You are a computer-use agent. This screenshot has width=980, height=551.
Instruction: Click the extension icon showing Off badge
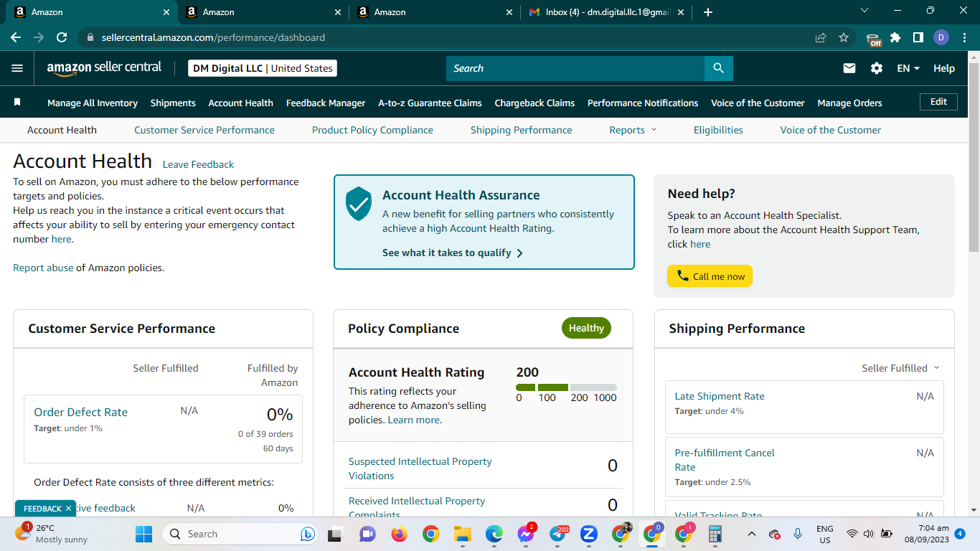click(873, 39)
